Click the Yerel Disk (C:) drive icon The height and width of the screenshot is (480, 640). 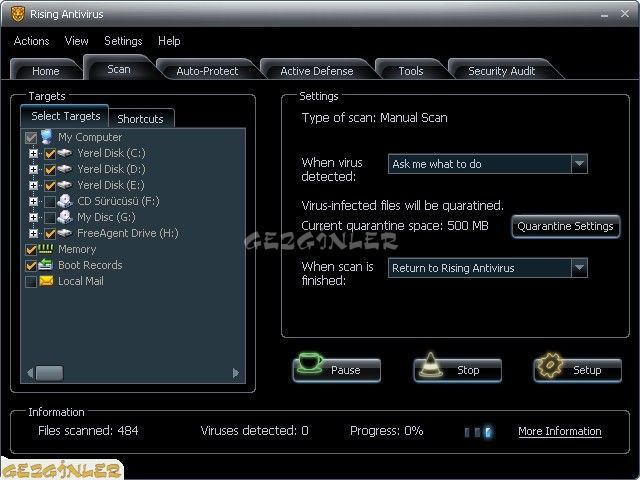[64, 153]
